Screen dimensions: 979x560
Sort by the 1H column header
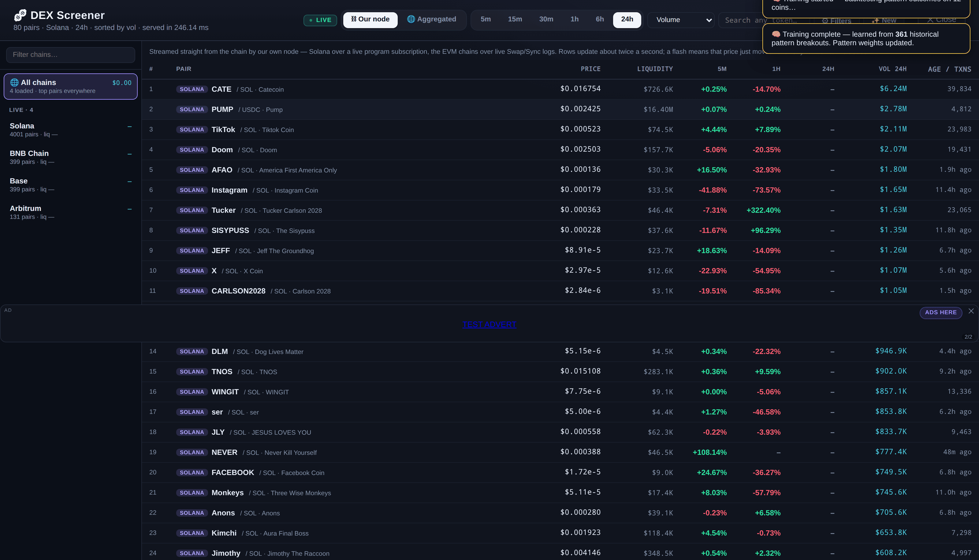pos(776,69)
